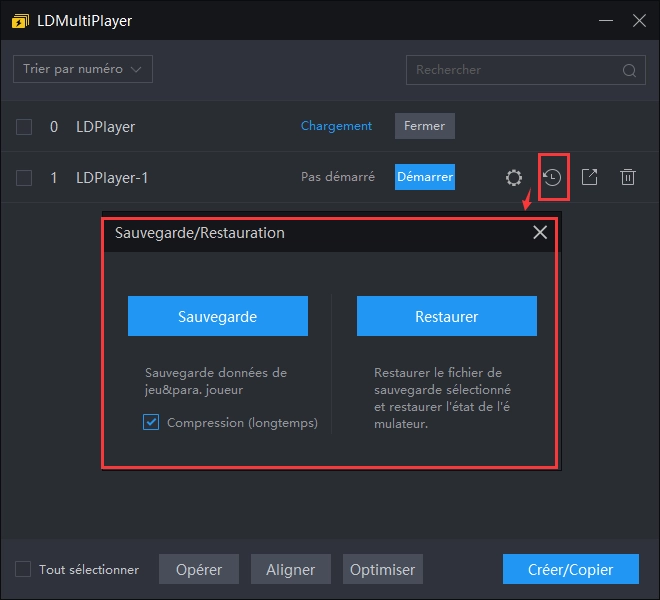Viewport: 660px width, 600px height.
Task: Click the Pas démarré status text
Action: pyautogui.click(x=338, y=177)
